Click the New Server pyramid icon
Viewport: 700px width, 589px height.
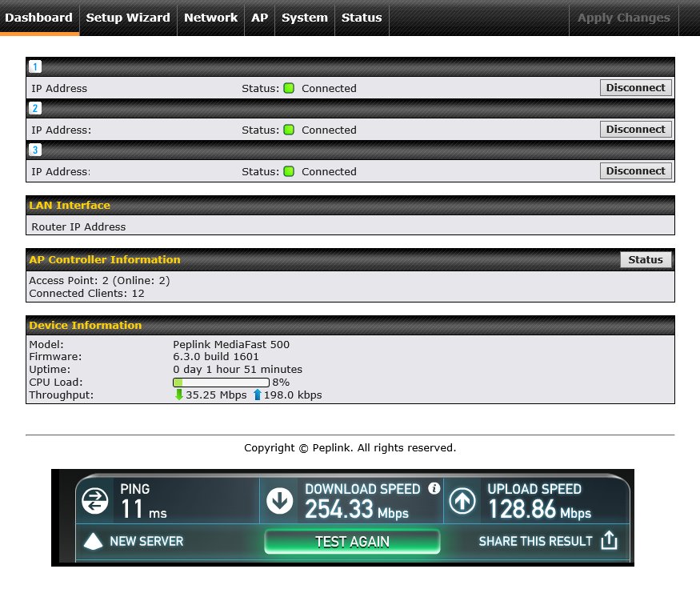94,541
